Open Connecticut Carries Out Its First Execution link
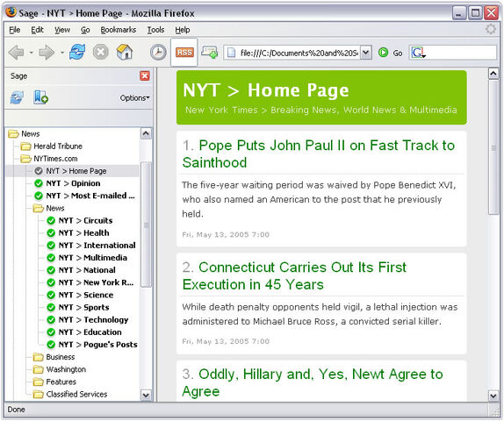This screenshot has height=421, width=504. pos(294,276)
